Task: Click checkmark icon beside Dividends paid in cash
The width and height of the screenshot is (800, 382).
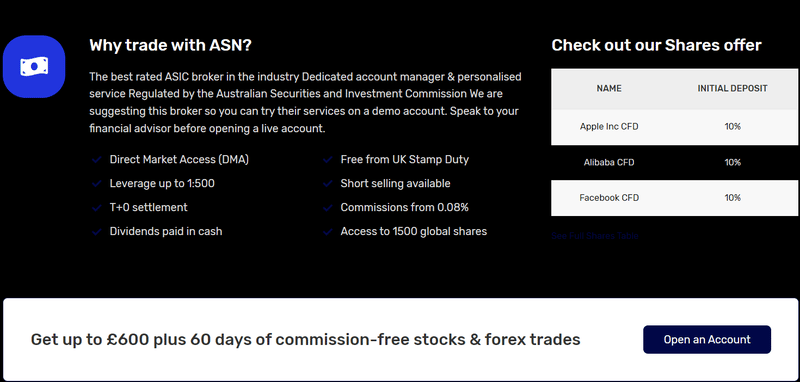Action: click(96, 232)
